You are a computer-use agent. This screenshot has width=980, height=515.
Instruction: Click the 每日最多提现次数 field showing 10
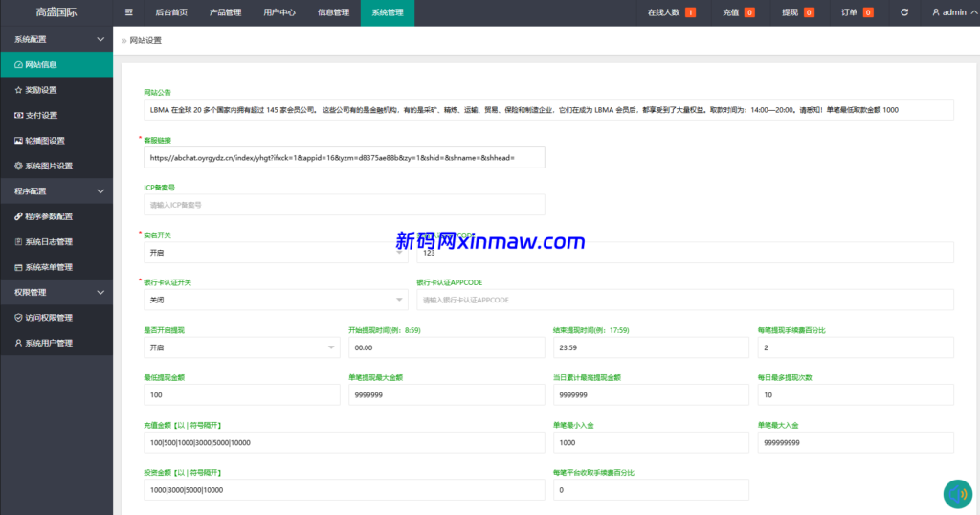click(856, 395)
